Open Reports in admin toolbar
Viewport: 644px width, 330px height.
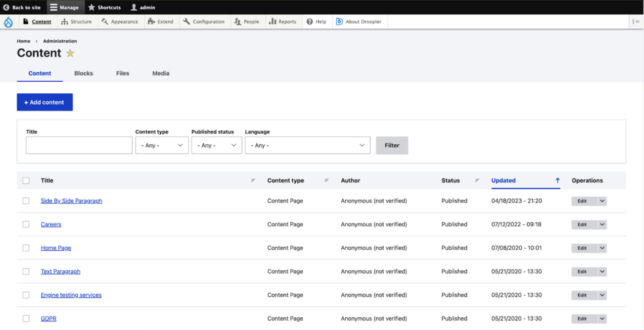(283, 21)
